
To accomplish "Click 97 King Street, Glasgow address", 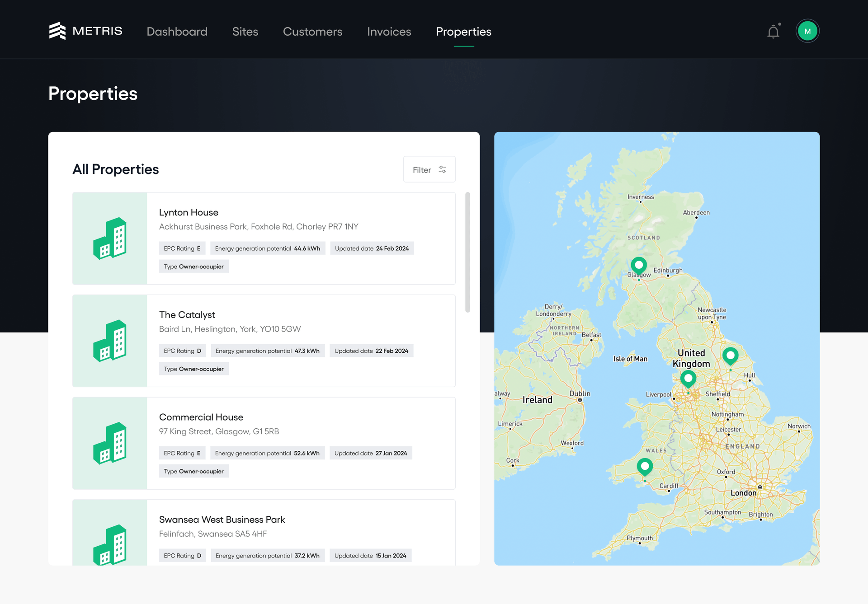I will click(x=219, y=431).
